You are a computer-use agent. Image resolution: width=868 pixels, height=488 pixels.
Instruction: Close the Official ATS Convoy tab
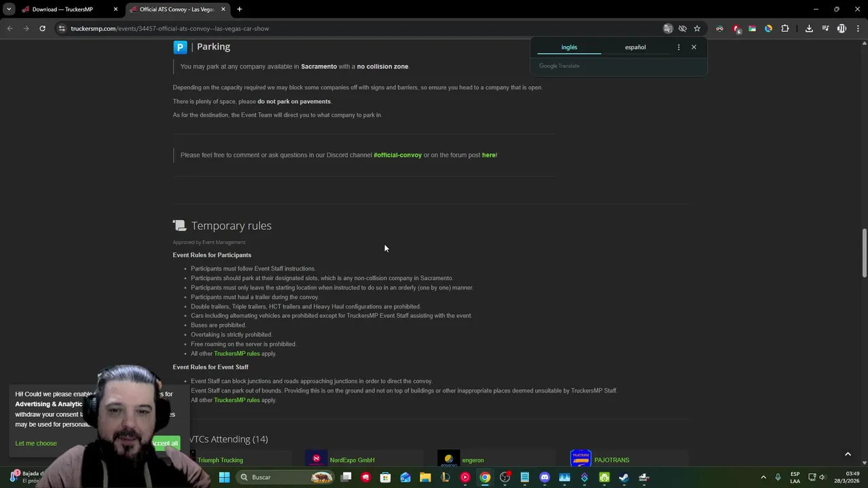pos(222,9)
